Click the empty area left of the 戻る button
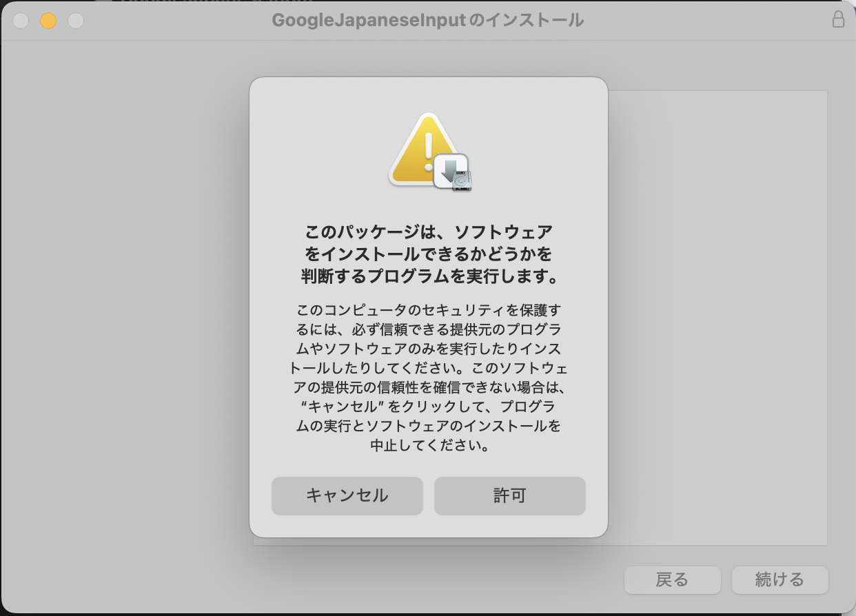 coord(414,580)
